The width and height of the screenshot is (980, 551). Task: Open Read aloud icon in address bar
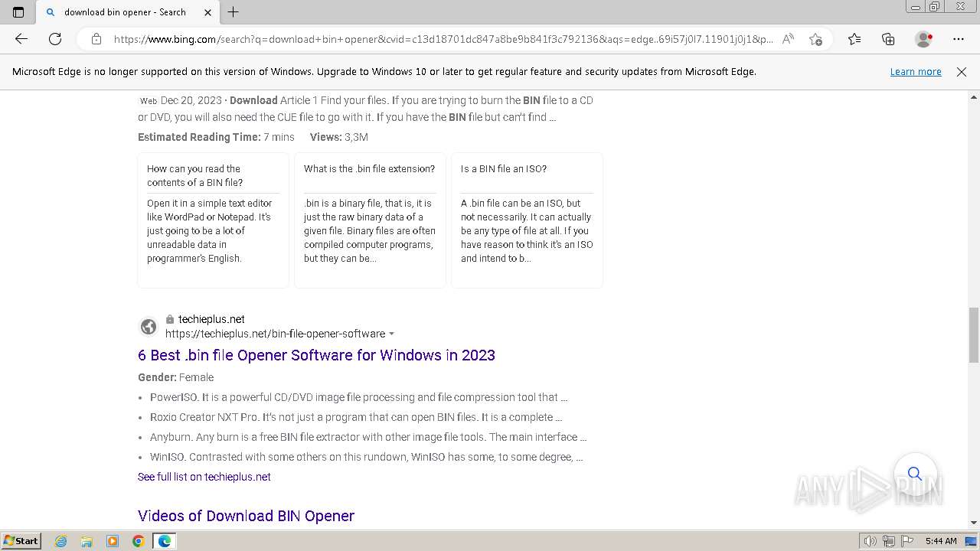[788, 39]
